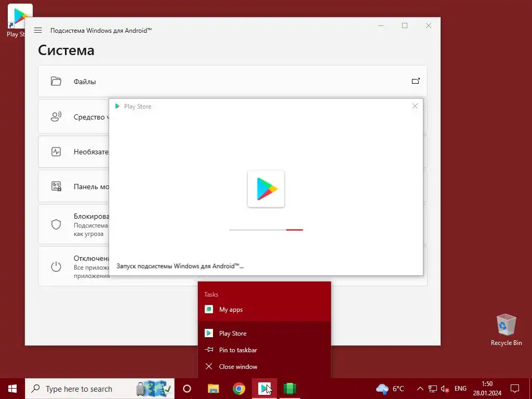The width and height of the screenshot is (532, 399).
Task: Choose Close window in jump list
Action: tap(264, 366)
